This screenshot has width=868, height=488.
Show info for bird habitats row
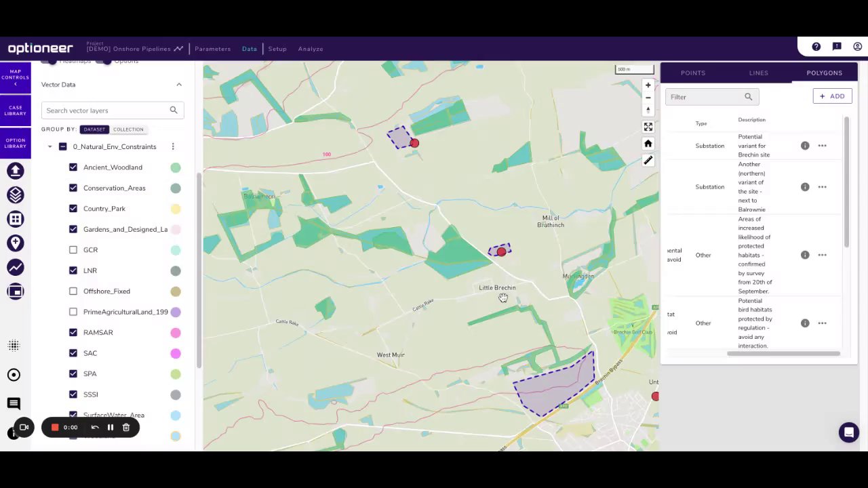805,323
